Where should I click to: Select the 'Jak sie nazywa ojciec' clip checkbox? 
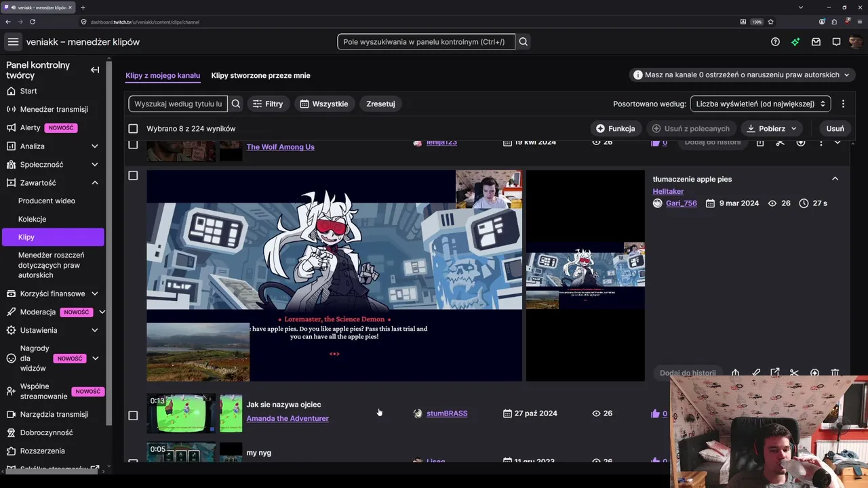pyautogui.click(x=133, y=415)
